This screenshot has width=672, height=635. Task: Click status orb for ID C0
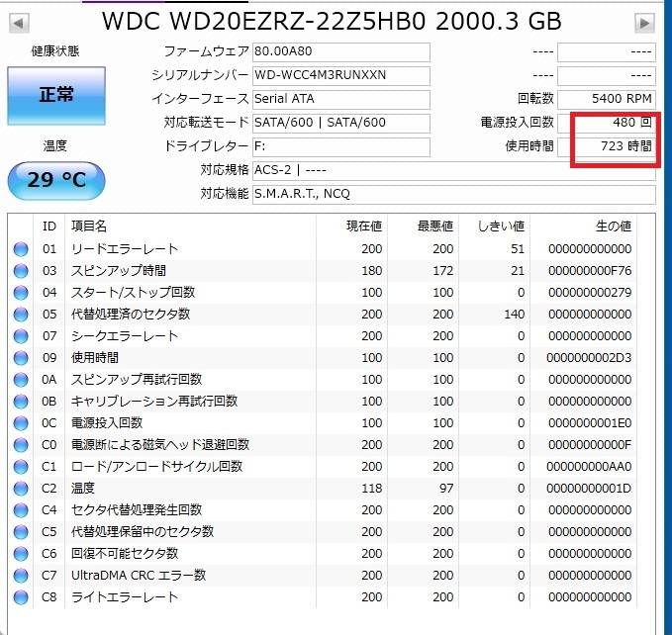(21, 445)
